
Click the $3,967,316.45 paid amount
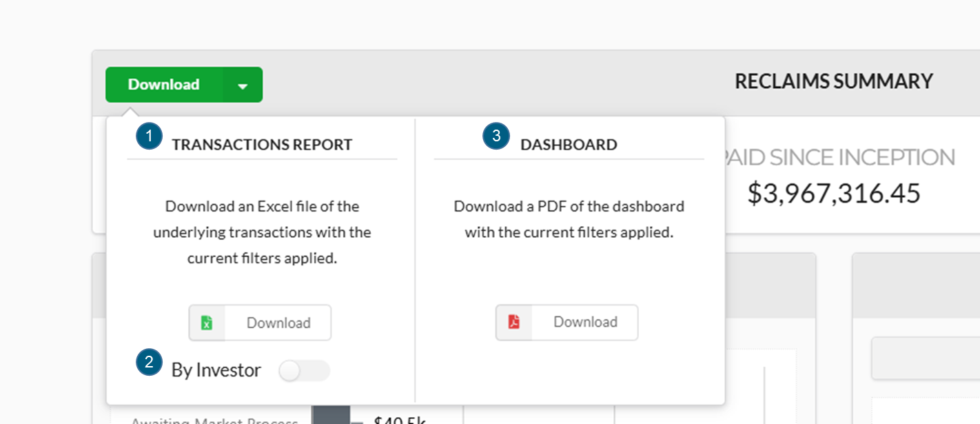[833, 194]
